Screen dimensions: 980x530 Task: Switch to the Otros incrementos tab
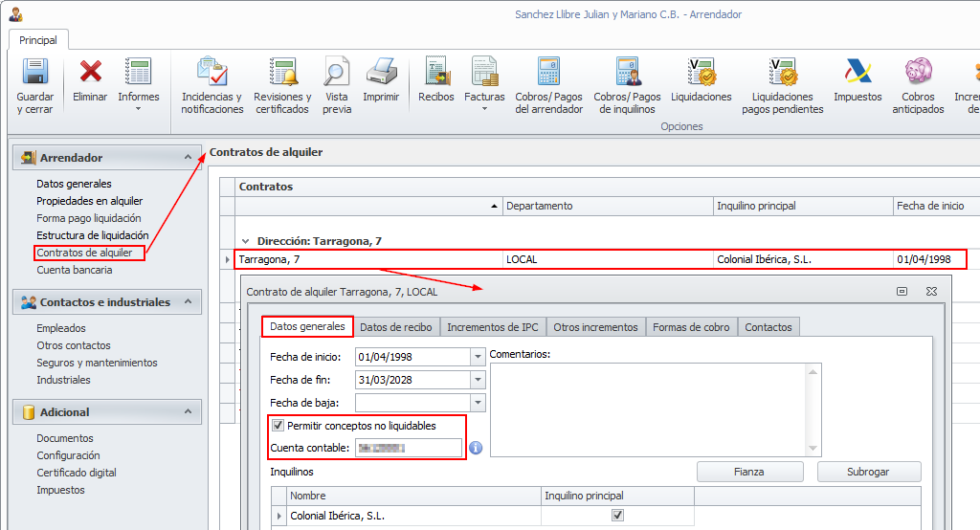coord(595,327)
